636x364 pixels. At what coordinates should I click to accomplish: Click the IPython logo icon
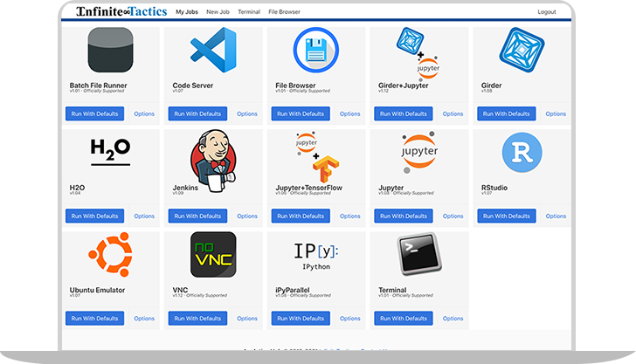click(x=316, y=256)
